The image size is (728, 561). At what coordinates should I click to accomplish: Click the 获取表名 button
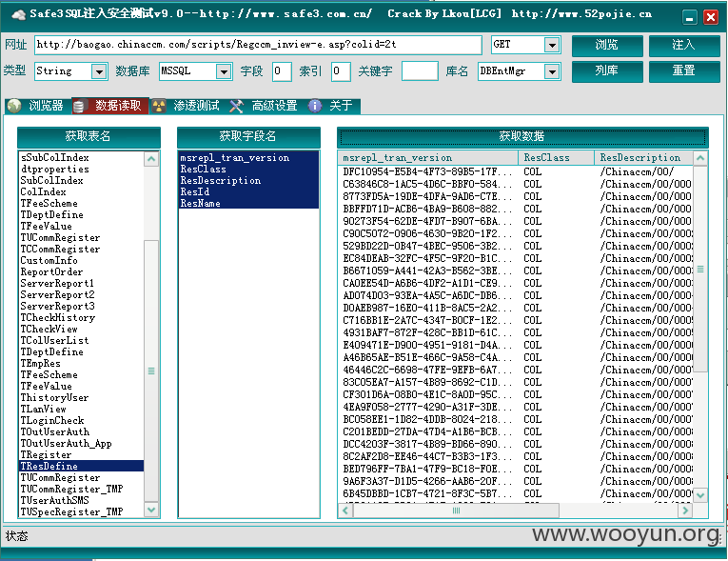pyautogui.click(x=89, y=136)
